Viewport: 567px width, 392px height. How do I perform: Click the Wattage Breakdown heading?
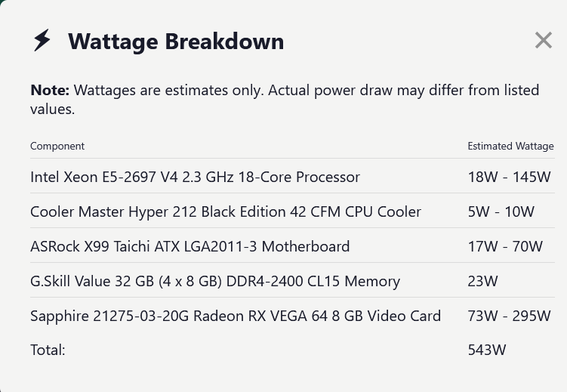176,42
